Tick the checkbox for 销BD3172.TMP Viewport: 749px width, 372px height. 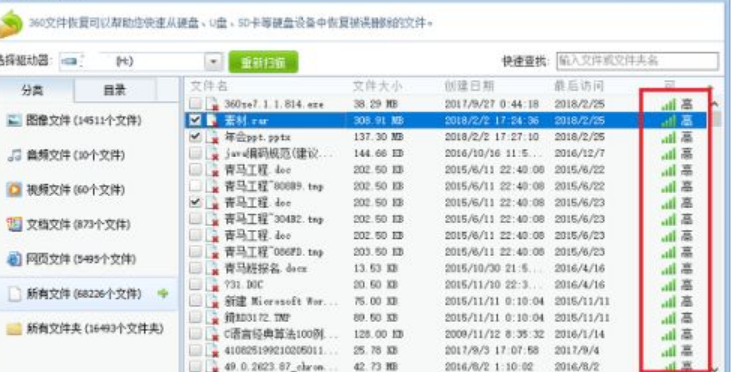[x=195, y=317]
